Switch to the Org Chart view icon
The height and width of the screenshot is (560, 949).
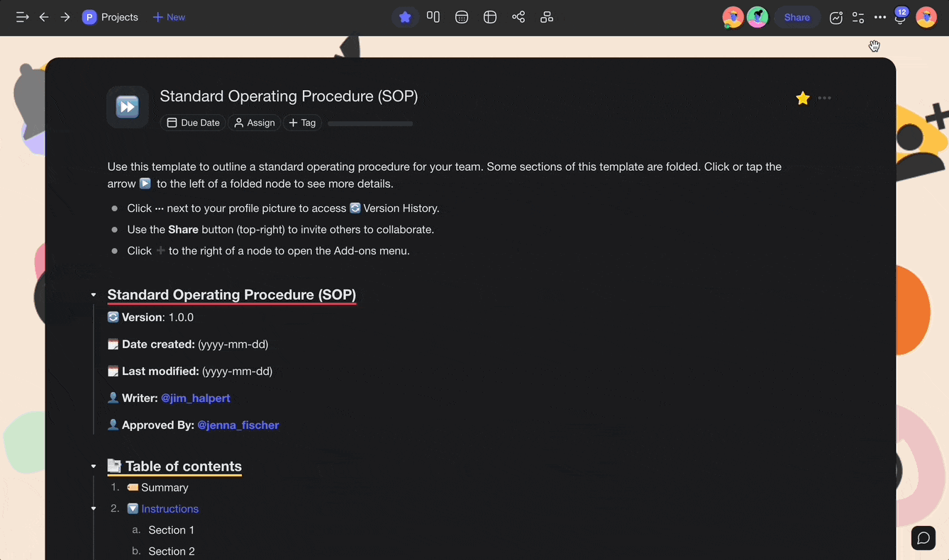pyautogui.click(x=547, y=17)
